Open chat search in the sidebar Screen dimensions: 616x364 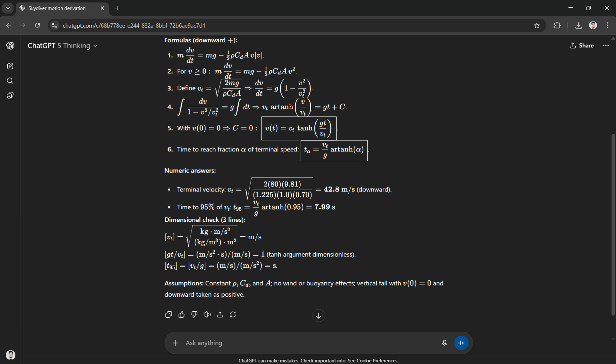point(10,81)
